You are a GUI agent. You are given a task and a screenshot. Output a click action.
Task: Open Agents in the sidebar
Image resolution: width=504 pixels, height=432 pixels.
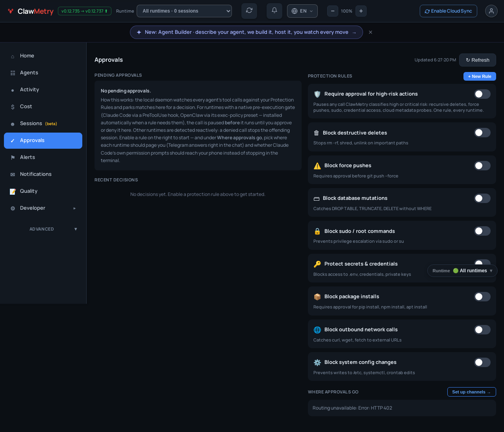point(43,73)
